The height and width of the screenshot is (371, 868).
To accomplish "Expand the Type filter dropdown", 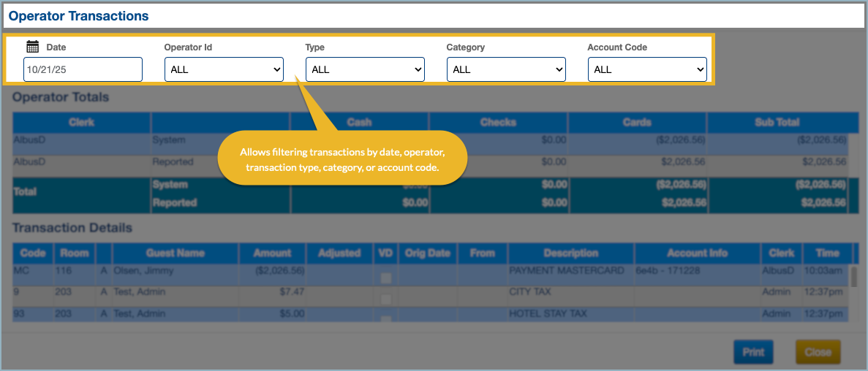I will 365,69.
